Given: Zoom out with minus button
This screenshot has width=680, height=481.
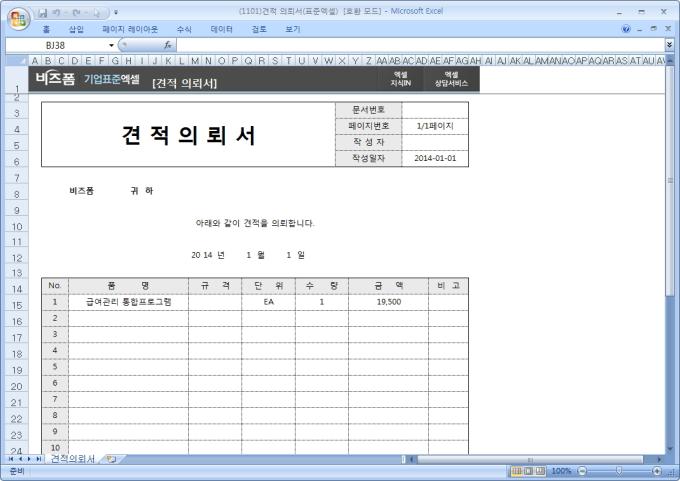Looking at the screenshot, I should [582, 471].
